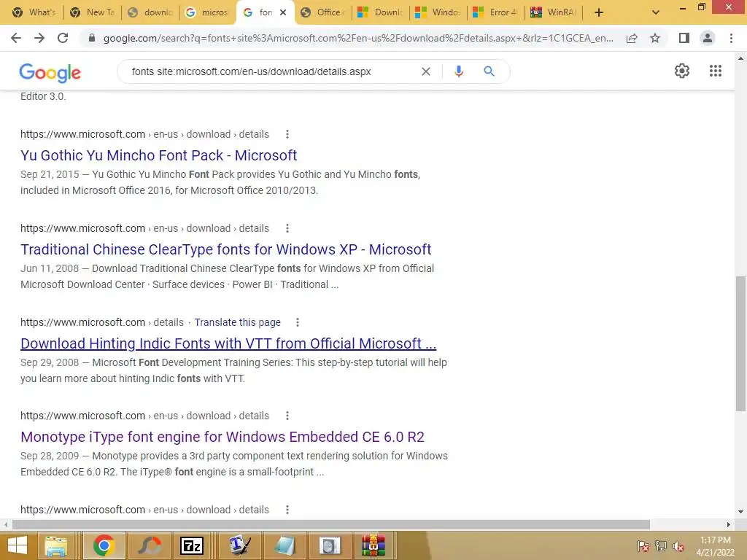Open 7-Zip from the taskbar
Screen dimensions: 747x560
192,545
